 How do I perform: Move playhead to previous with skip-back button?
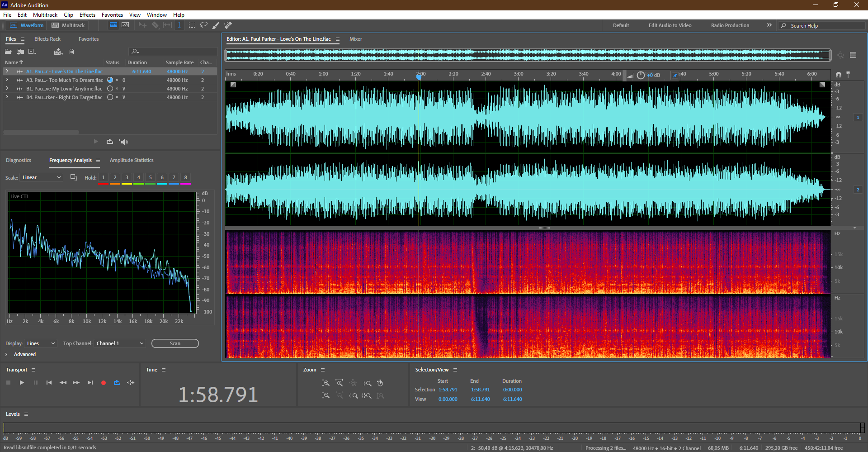[x=49, y=383]
